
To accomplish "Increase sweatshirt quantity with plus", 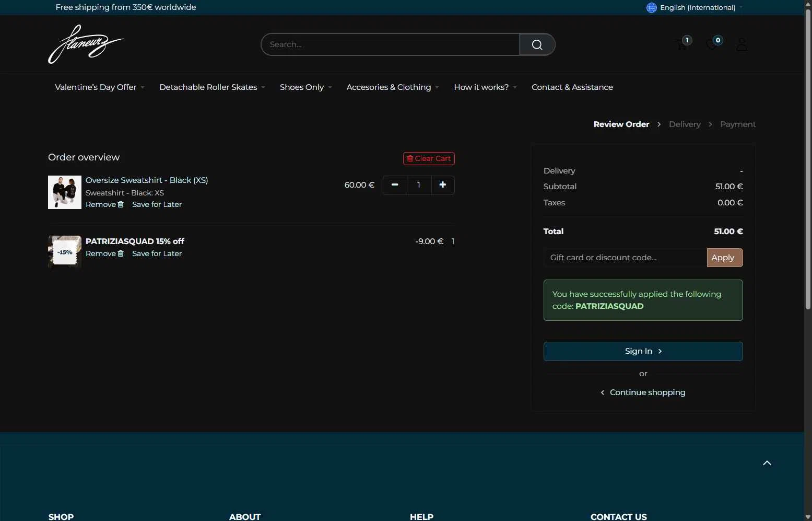I will click(443, 185).
